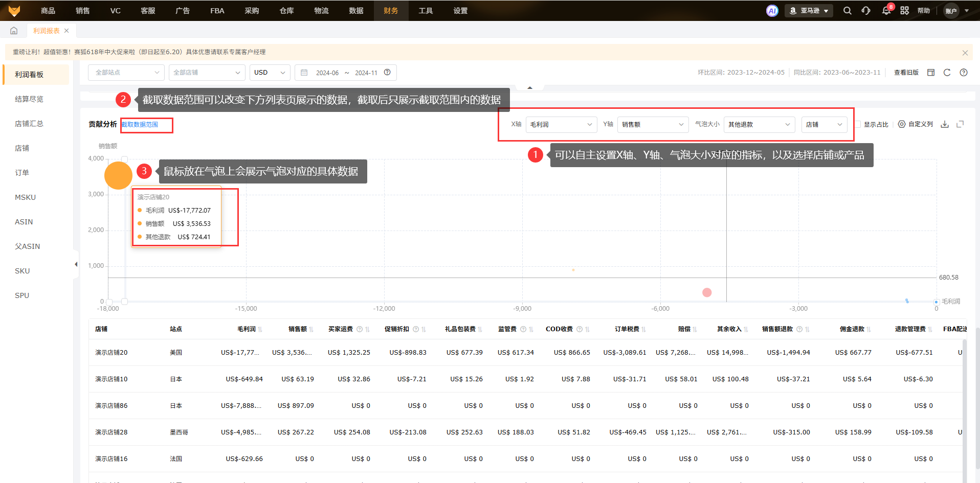Download chart data via download icon
Viewport: 980px width, 483px height.
point(945,124)
